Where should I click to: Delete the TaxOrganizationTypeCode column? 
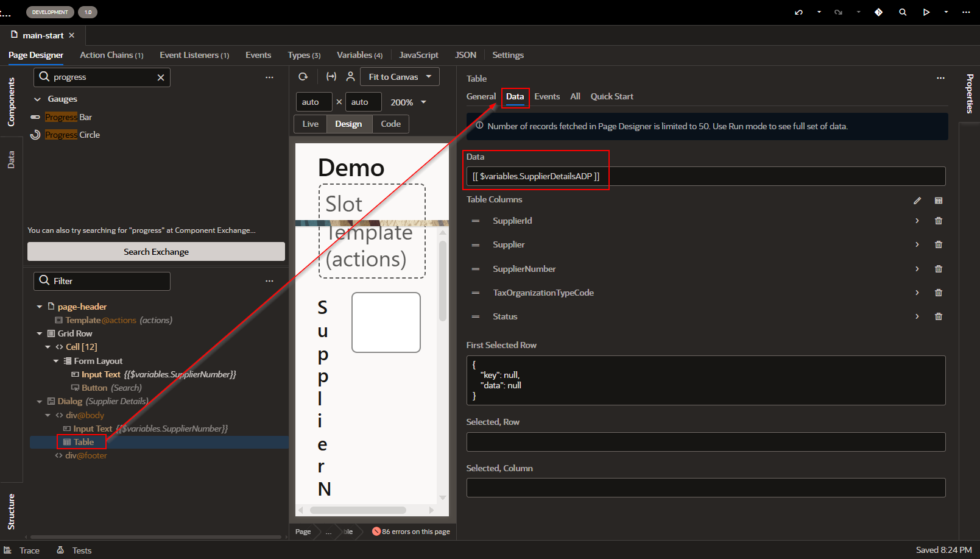(x=939, y=293)
